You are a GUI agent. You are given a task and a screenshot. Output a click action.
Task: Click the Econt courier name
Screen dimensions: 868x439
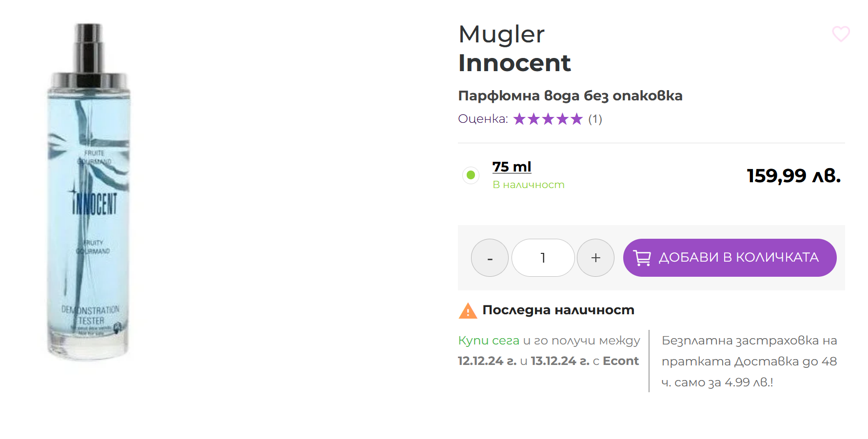620,361
